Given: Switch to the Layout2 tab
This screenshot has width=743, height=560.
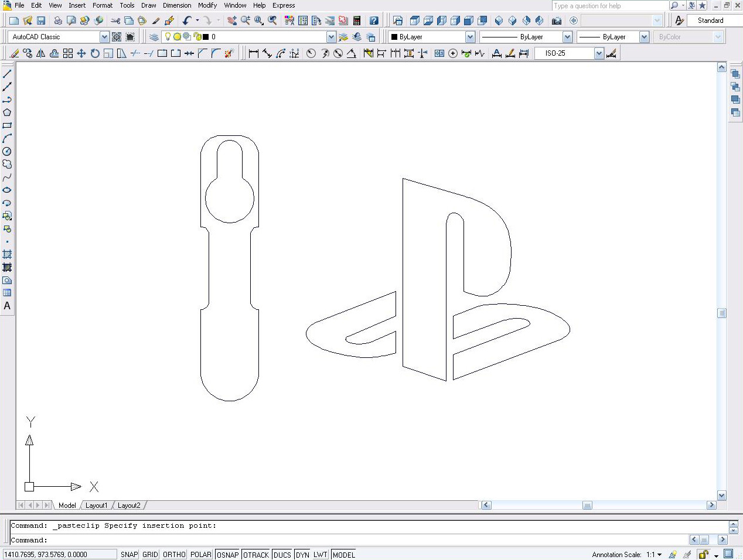Looking at the screenshot, I should (x=129, y=506).
